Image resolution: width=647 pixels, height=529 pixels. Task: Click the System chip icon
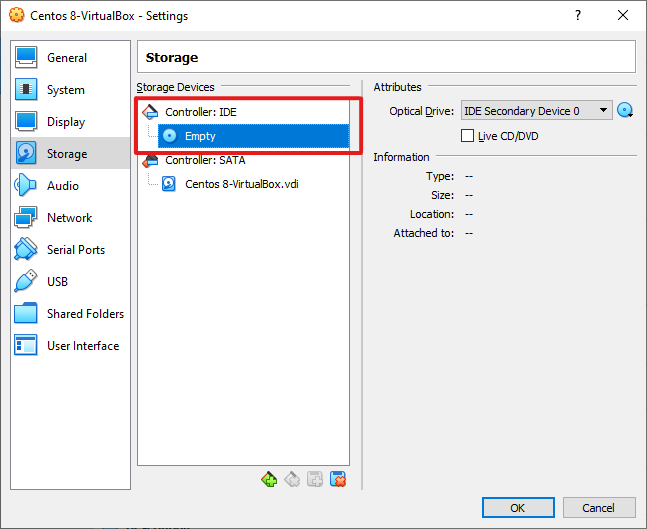tap(26, 89)
